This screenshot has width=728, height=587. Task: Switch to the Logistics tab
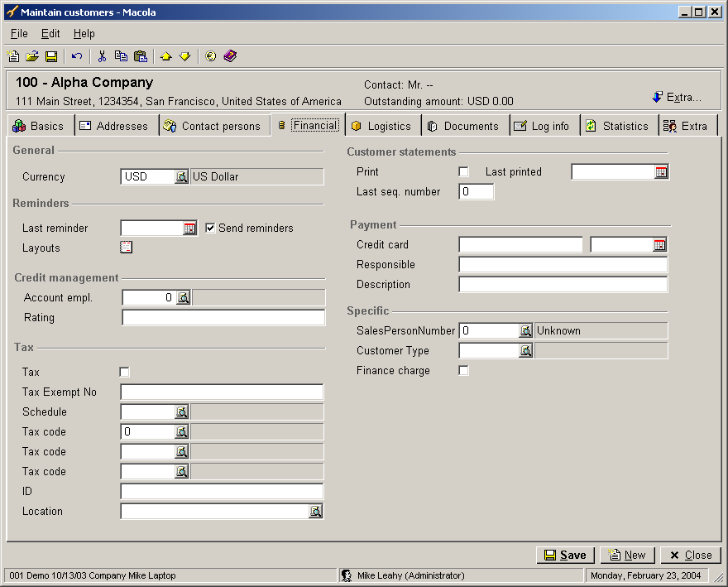[x=384, y=126]
